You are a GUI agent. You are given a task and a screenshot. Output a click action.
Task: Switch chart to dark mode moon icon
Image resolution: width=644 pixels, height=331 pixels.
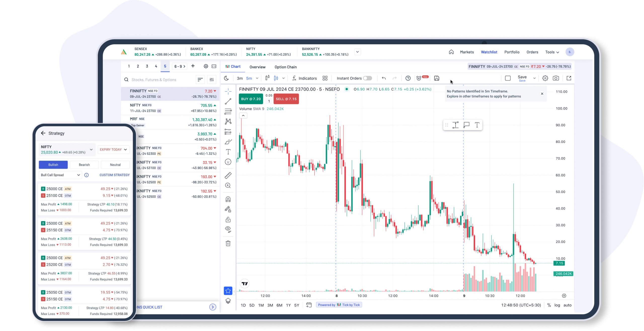coord(226,78)
